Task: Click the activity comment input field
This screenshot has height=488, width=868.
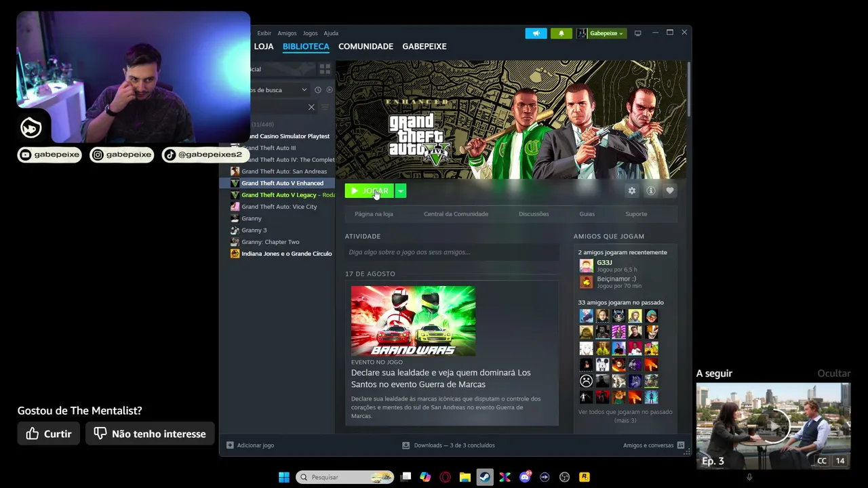Action: [452, 252]
